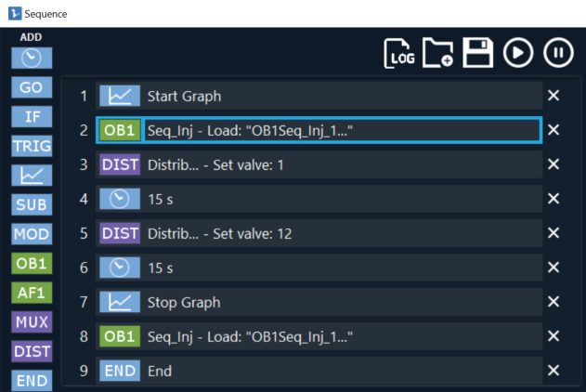Viewport: 586px width, 392px height.
Task: Click the load sequence folder icon
Action: click(438, 53)
